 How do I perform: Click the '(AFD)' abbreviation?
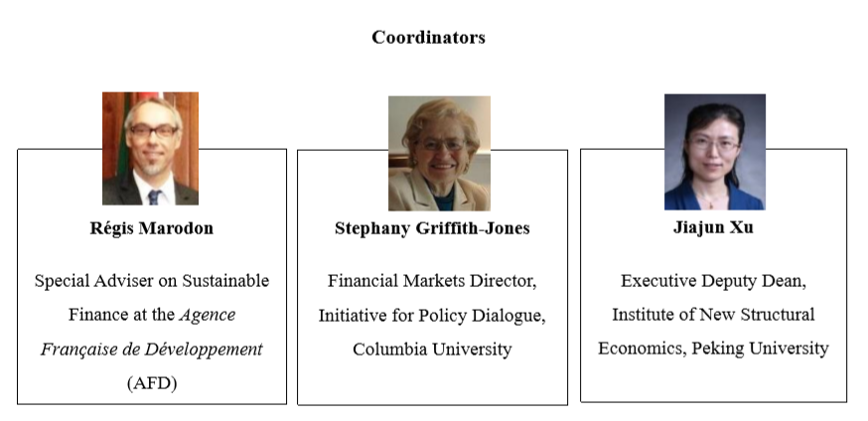point(152,383)
